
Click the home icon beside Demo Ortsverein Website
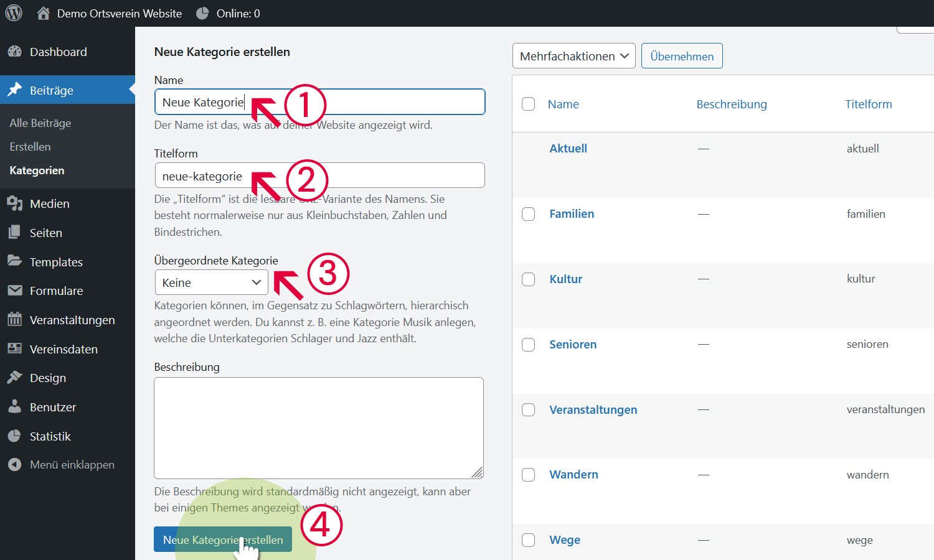point(43,13)
